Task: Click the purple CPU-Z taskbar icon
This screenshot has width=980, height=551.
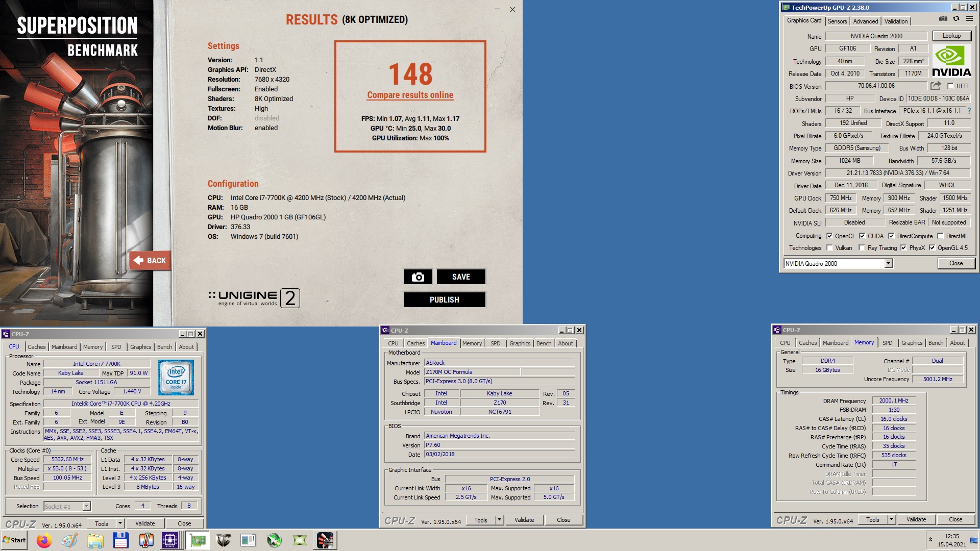Action: pyautogui.click(x=170, y=540)
